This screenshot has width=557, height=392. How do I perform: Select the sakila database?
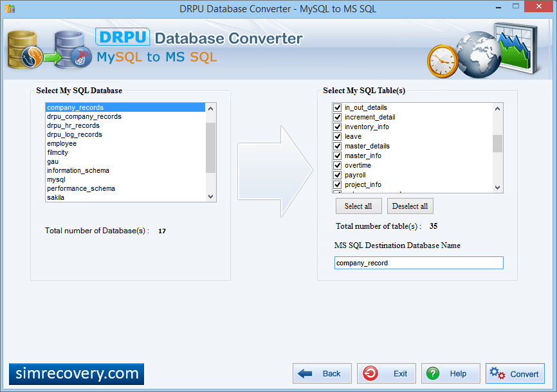tap(126, 197)
